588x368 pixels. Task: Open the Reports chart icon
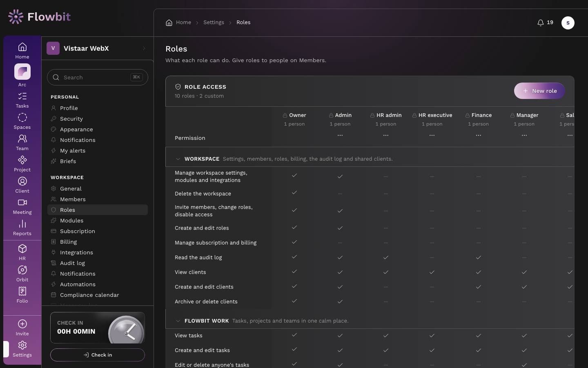coord(22,224)
